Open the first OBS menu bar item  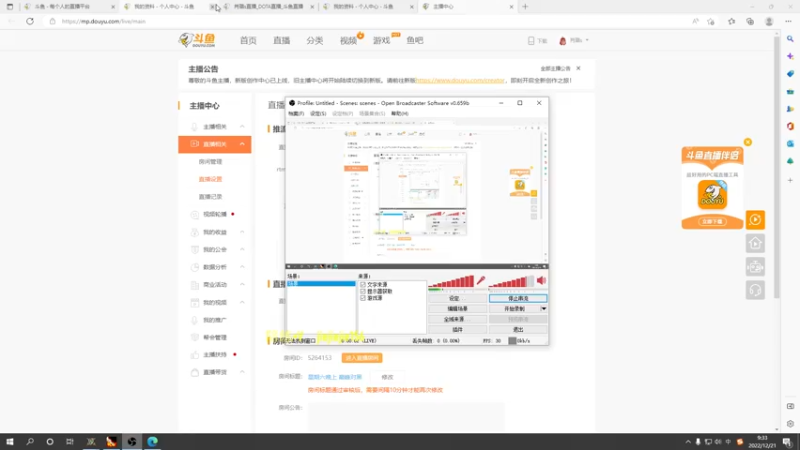(x=296, y=113)
